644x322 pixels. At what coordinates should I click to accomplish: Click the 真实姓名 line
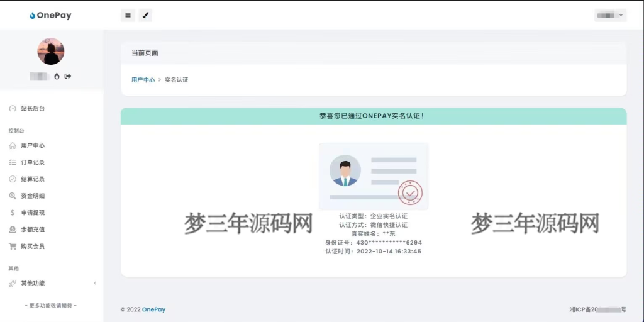pyautogui.click(x=374, y=234)
